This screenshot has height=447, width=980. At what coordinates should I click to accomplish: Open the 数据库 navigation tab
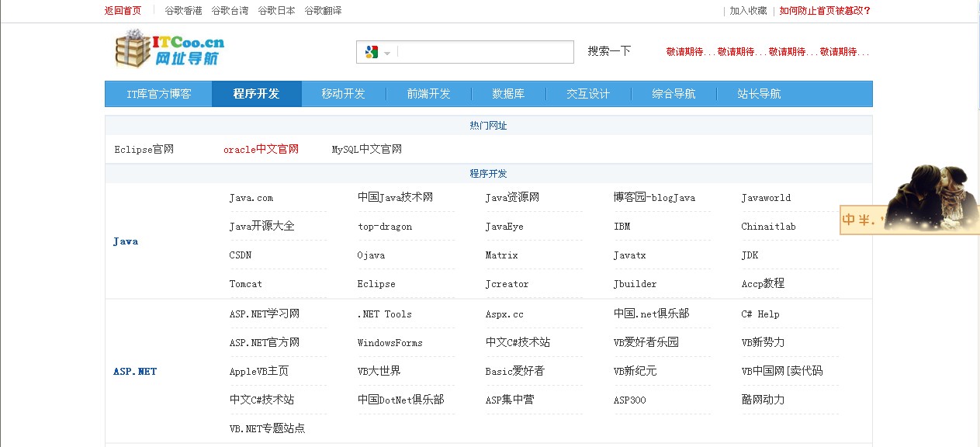tap(508, 94)
